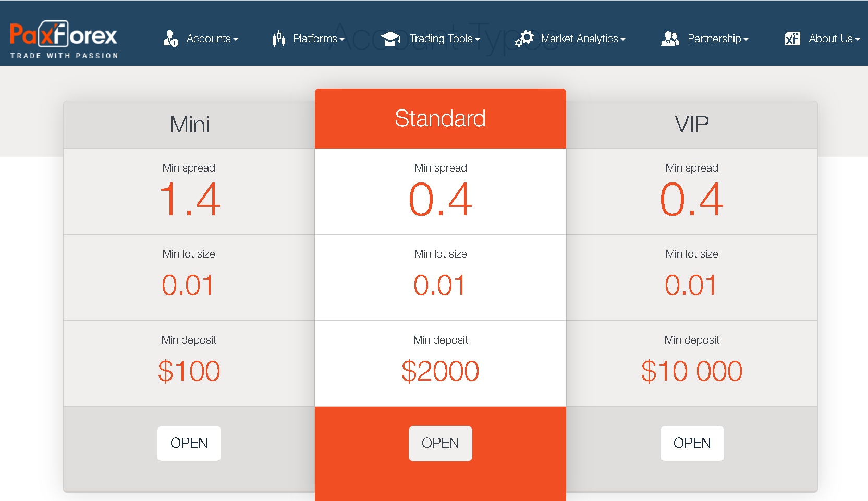
Task: Click the Accounts user icon
Action: pyautogui.click(x=170, y=39)
